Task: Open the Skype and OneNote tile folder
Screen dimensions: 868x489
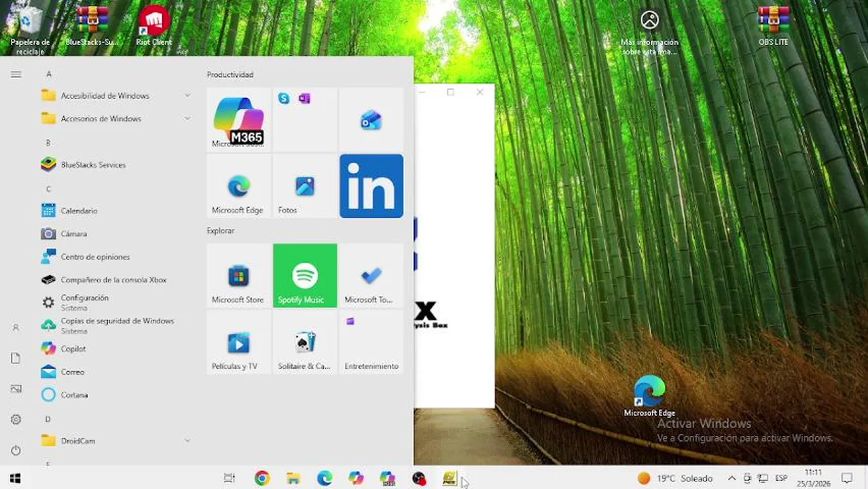Action: [305, 120]
